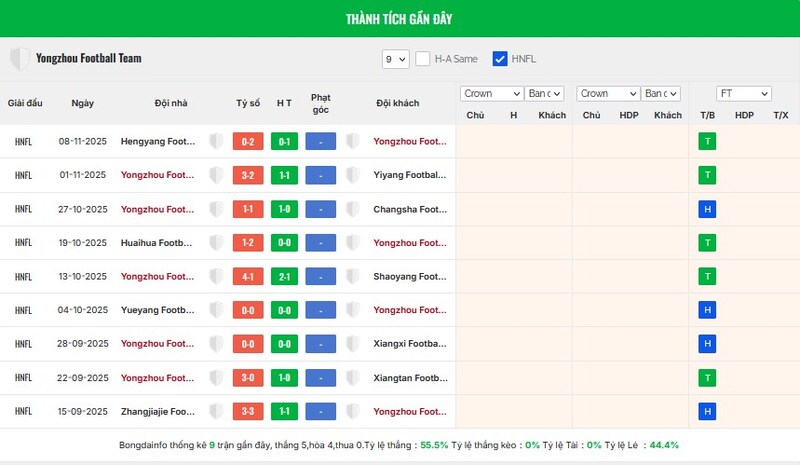Viewport: 800px width, 465px height.
Task: Expand the FT period dropdown
Action: point(744,93)
